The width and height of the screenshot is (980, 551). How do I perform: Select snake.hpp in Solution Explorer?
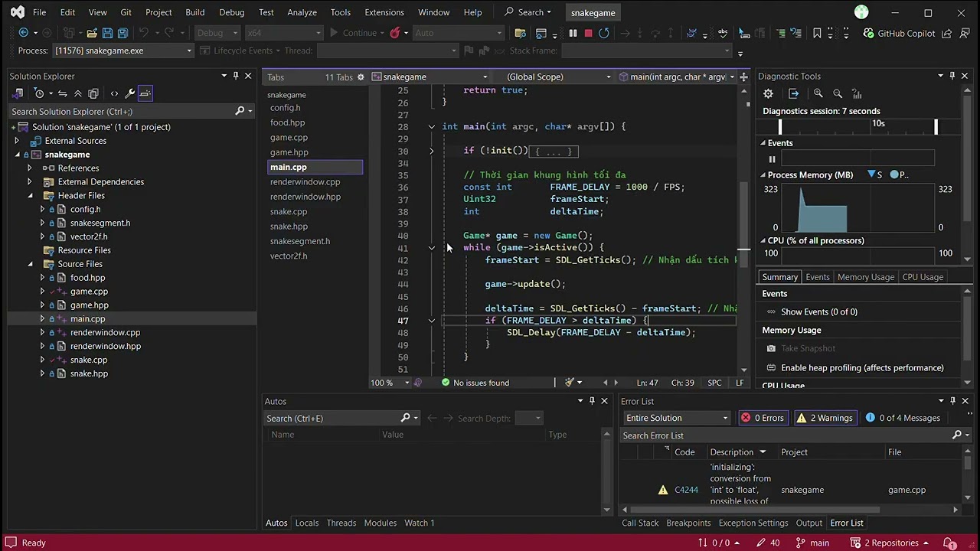coord(89,373)
